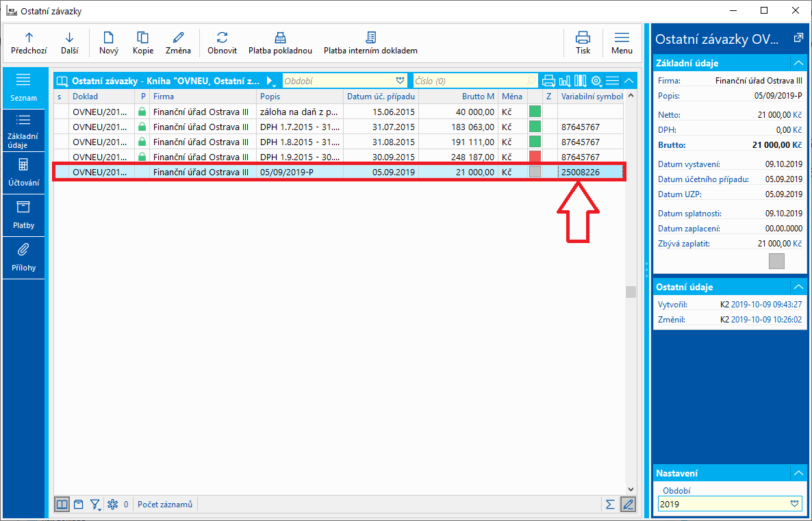The width and height of the screenshot is (812, 521).
Task: Open the Období 2019 dropdown
Action: pos(794,504)
